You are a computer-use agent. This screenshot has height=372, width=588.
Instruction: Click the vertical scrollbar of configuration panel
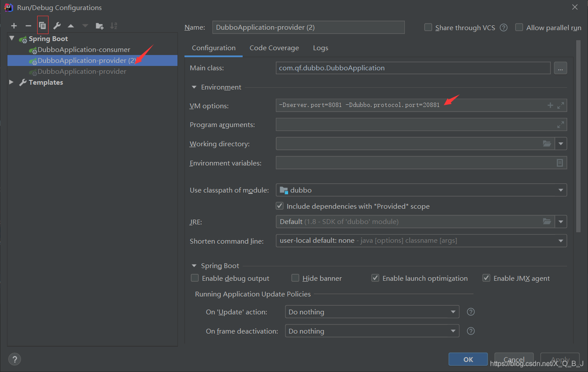[578, 135]
